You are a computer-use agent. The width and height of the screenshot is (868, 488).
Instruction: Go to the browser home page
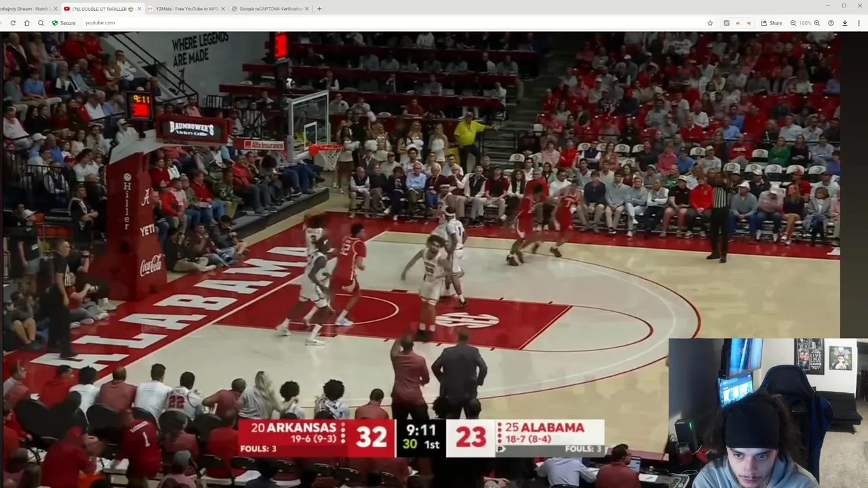27,23
